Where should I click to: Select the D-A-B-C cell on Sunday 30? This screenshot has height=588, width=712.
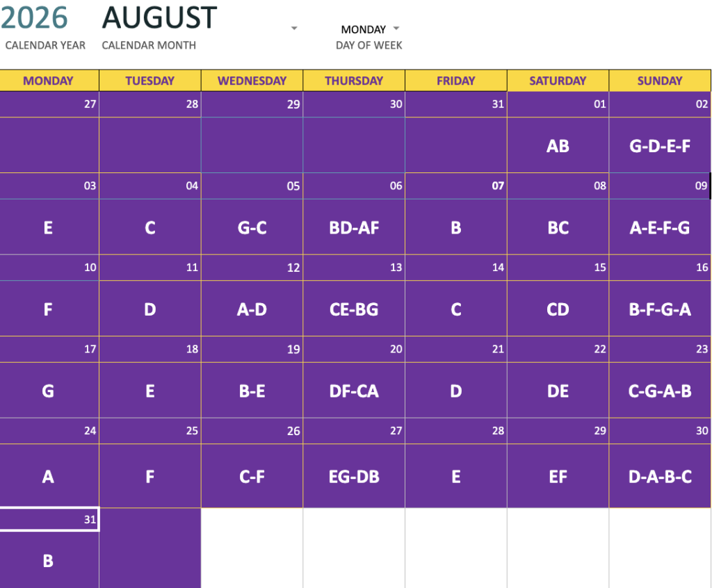pyautogui.click(x=660, y=476)
